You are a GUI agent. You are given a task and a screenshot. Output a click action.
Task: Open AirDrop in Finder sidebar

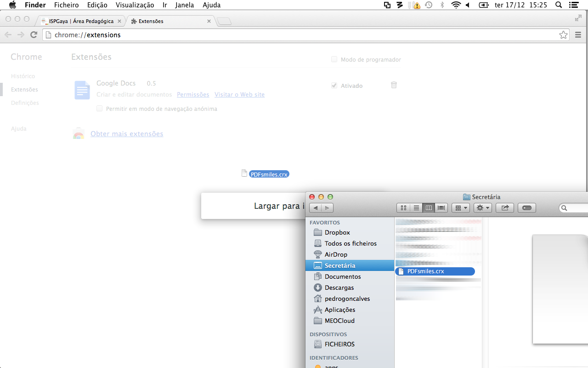coord(336,254)
